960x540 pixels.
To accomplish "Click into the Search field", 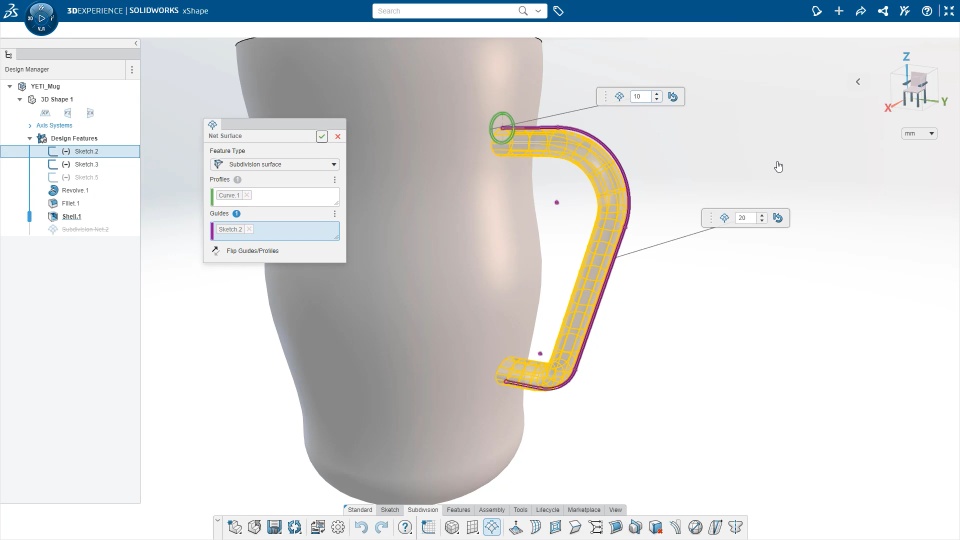I will tap(446, 11).
